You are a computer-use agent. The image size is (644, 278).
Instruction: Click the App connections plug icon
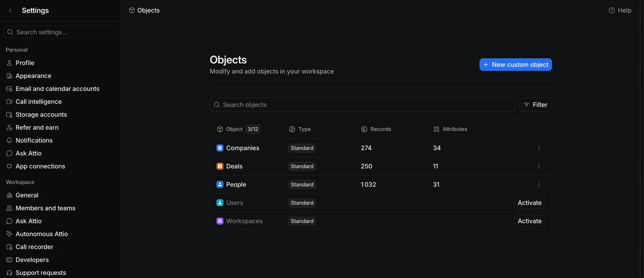9,166
